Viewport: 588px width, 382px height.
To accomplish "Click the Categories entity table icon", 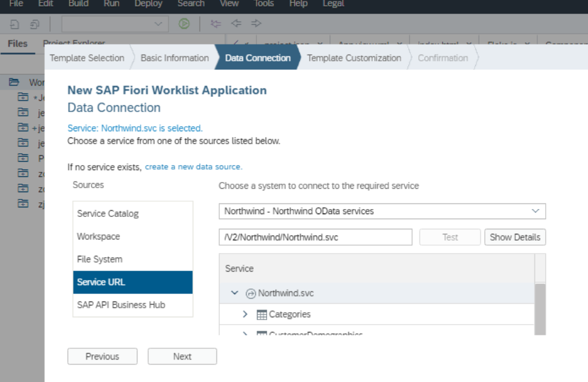I will (x=262, y=314).
